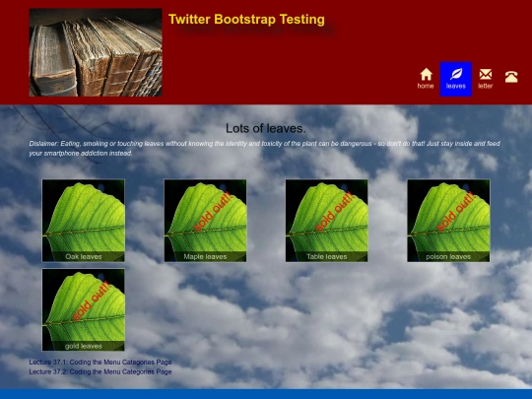Click the telephone contact icon

coord(511,77)
